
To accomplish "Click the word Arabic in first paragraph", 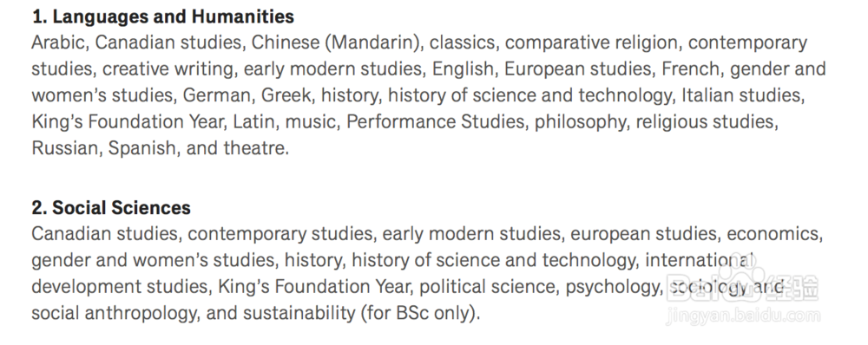I will point(58,42).
